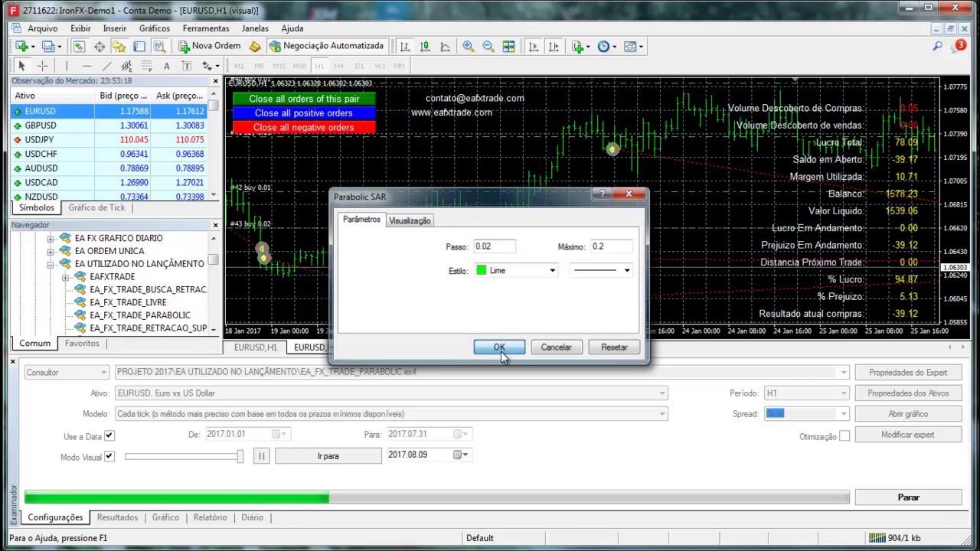The width and height of the screenshot is (980, 551).
Task: Toggle the Terminal window icon
Action: [139, 47]
